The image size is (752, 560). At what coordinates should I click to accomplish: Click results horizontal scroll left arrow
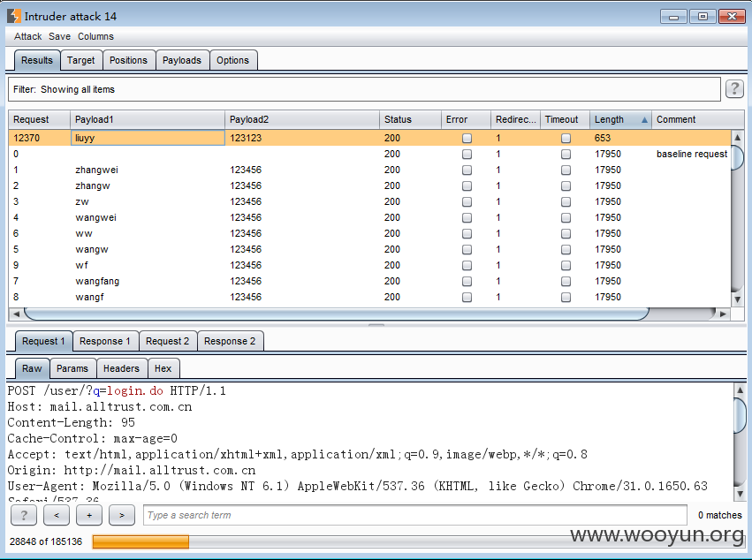(16, 314)
